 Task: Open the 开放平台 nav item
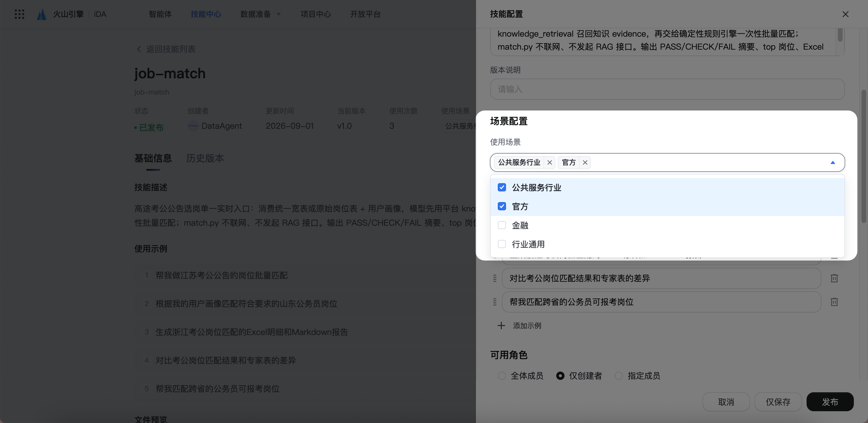coord(365,14)
